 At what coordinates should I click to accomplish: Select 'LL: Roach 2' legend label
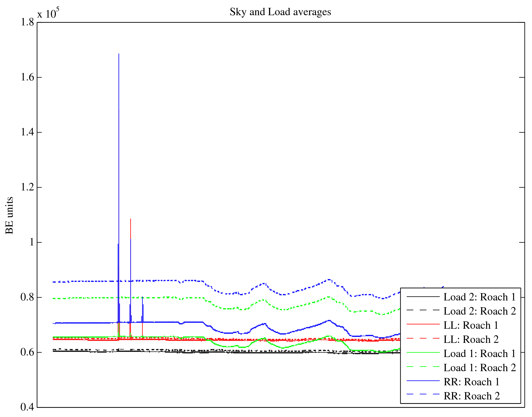(x=471, y=339)
